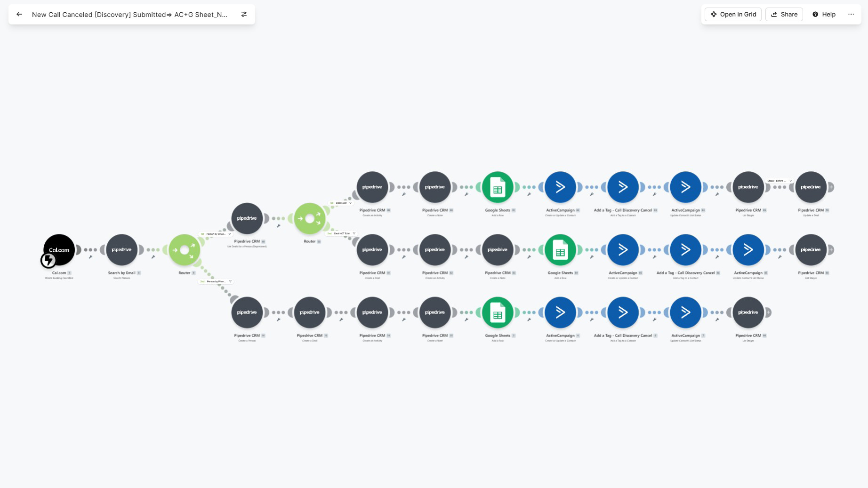
Task: Open the bottom-row Google Sheets module
Action: click(x=498, y=312)
